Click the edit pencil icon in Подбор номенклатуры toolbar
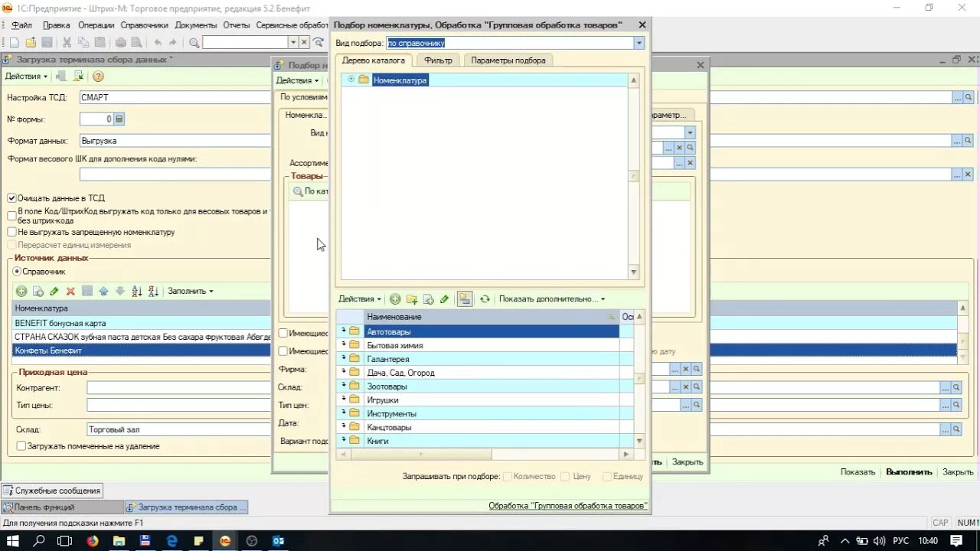Image resolution: width=980 pixels, height=551 pixels. pyautogui.click(x=444, y=299)
